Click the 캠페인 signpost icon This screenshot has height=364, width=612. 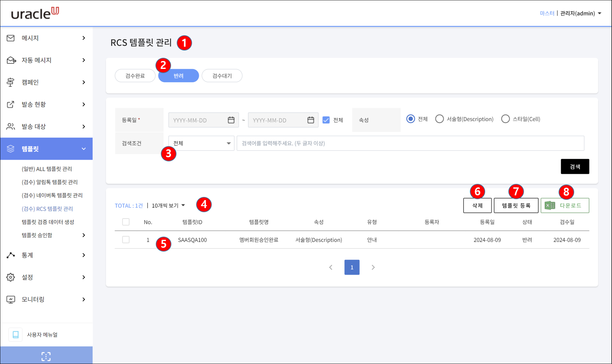pyautogui.click(x=10, y=82)
